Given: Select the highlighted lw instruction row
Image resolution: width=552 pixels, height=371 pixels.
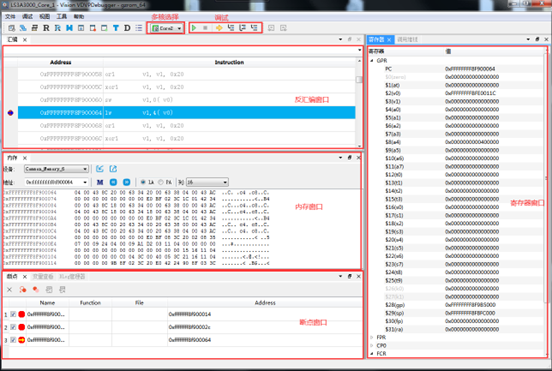Looking at the screenshot, I should click(x=187, y=113).
